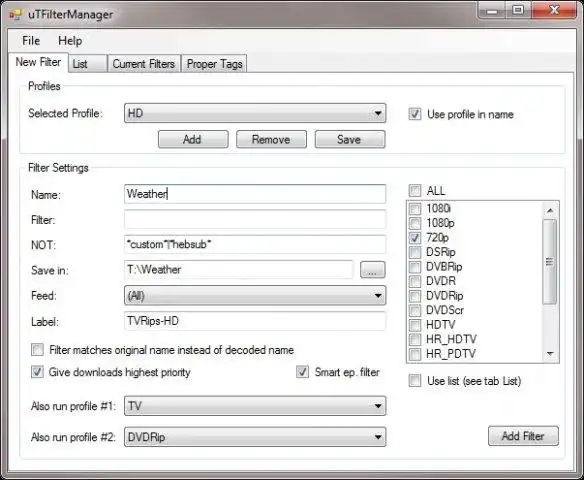Switch to the New Filter tab
This screenshot has width=584, height=480.
coord(38,62)
